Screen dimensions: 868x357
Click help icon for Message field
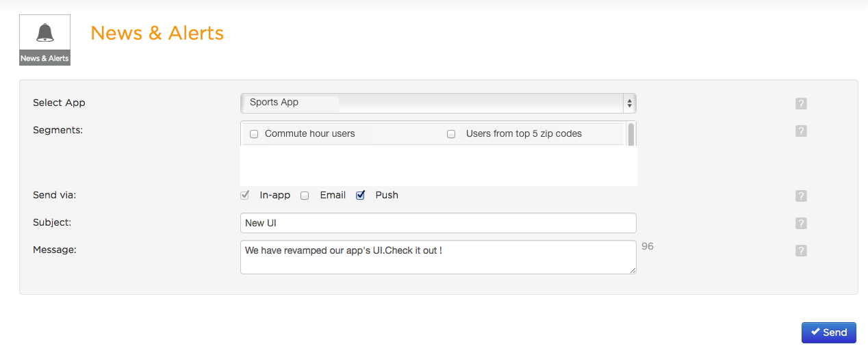tap(801, 251)
